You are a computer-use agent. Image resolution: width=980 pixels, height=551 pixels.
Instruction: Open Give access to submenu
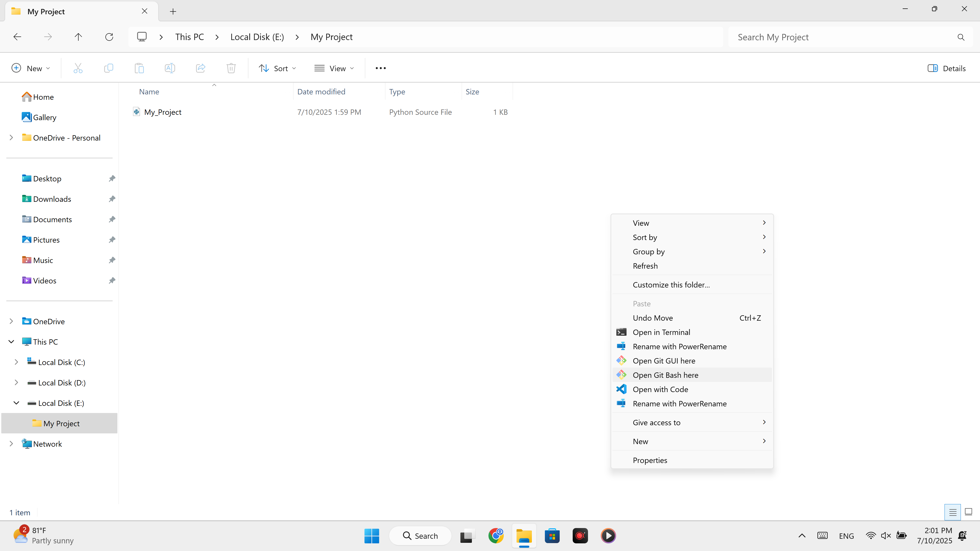[x=692, y=422]
